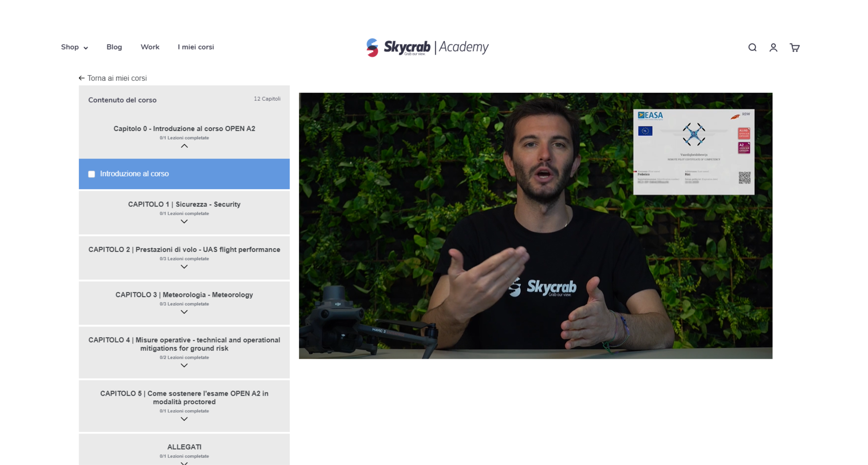
Task: Click Torna ai miei corsi link
Action: pyautogui.click(x=117, y=78)
